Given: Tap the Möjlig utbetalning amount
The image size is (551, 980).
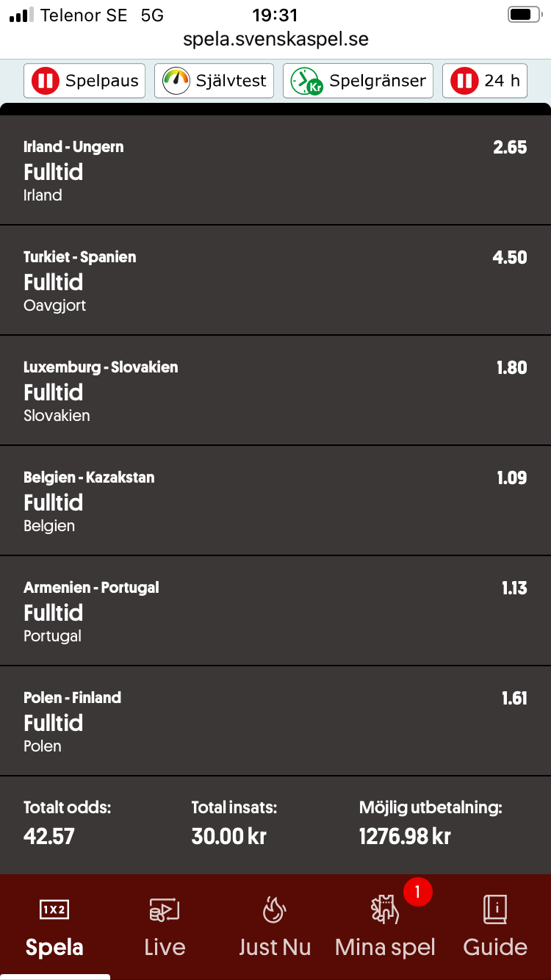Looking at the screenshot, I should tap(405, 836).
